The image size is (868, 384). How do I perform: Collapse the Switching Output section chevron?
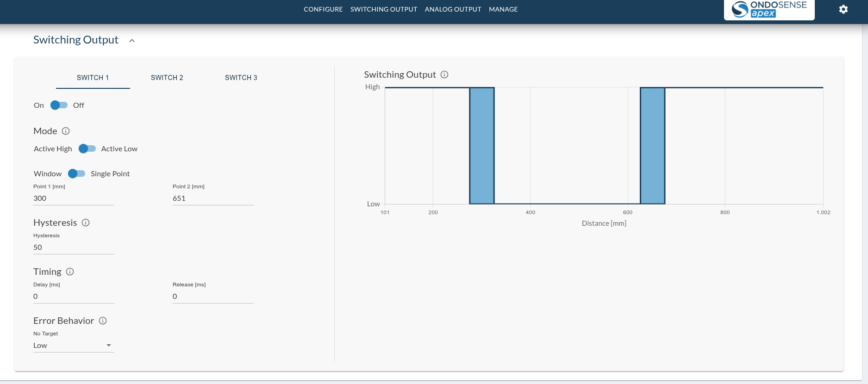(x=132, y=41)
